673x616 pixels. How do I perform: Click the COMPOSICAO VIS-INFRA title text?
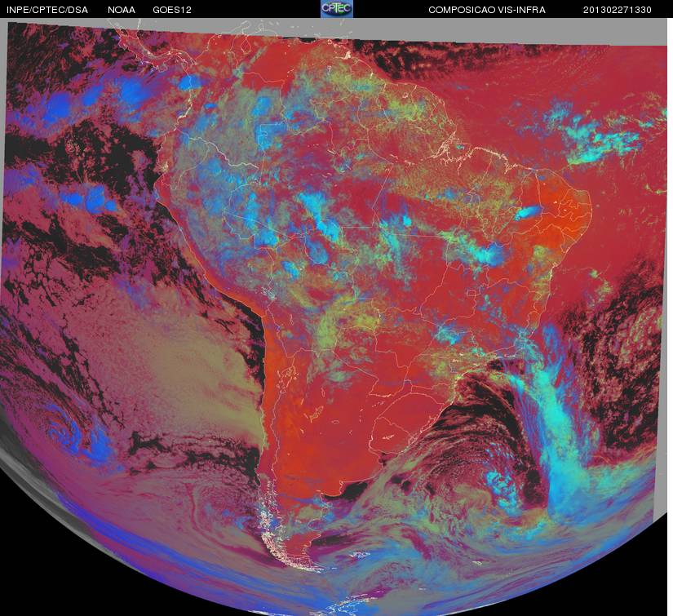click(x=487, y=10)
